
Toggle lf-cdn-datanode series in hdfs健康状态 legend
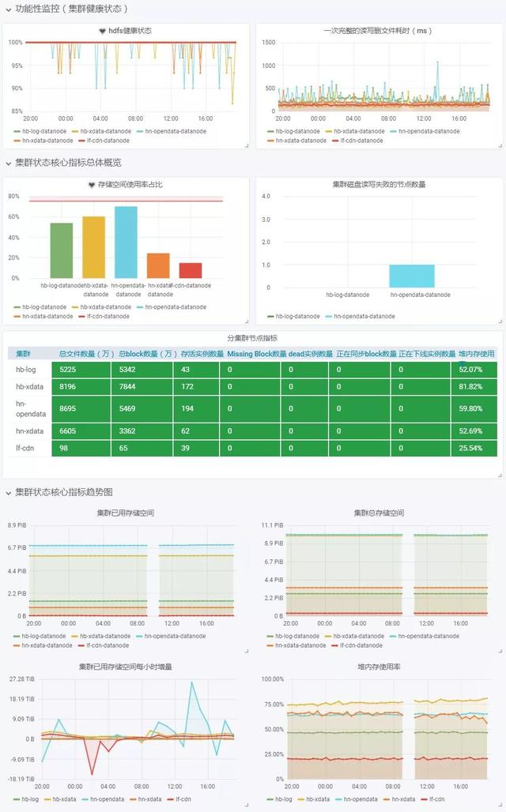coord(108,141)
